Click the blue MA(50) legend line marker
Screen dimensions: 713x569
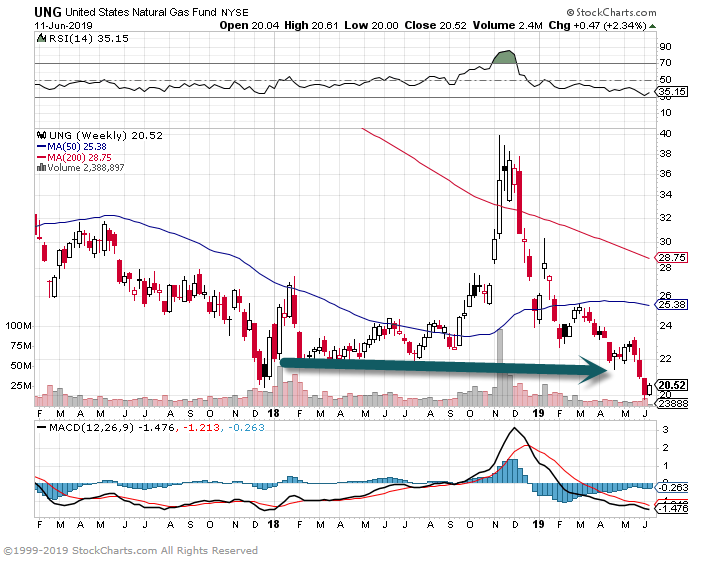pyautogui.click(x=41, y=146)
